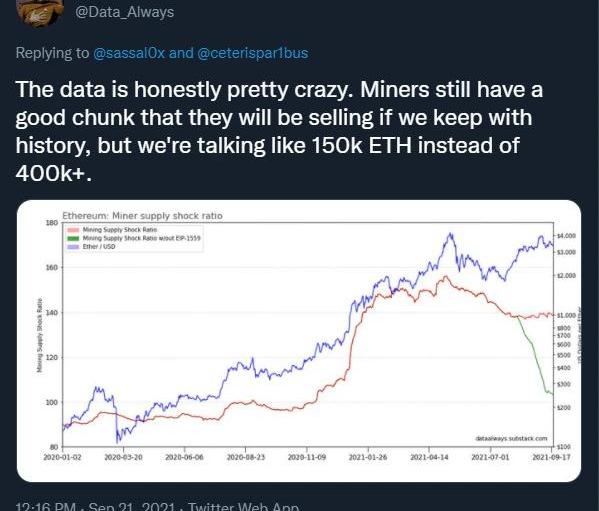
Task: Select the 2021-04-14 date axis label
Action: tap(429, 457)
